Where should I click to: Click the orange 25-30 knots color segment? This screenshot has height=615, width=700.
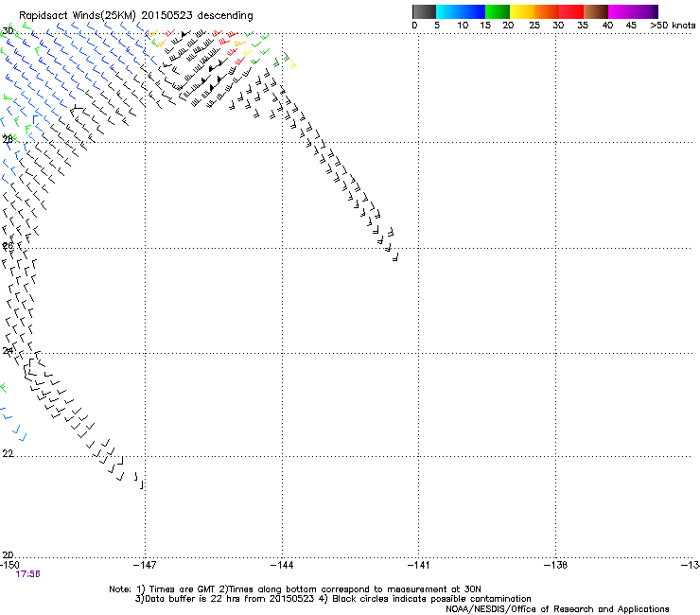pyautogui.click(x=547, y=11)
